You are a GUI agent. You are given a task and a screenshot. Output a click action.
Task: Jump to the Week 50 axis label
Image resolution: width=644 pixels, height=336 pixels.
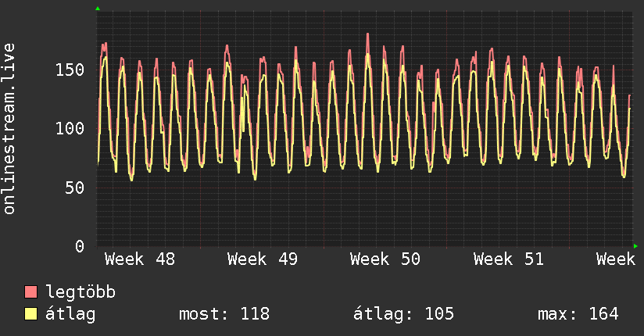click(385, 259)
